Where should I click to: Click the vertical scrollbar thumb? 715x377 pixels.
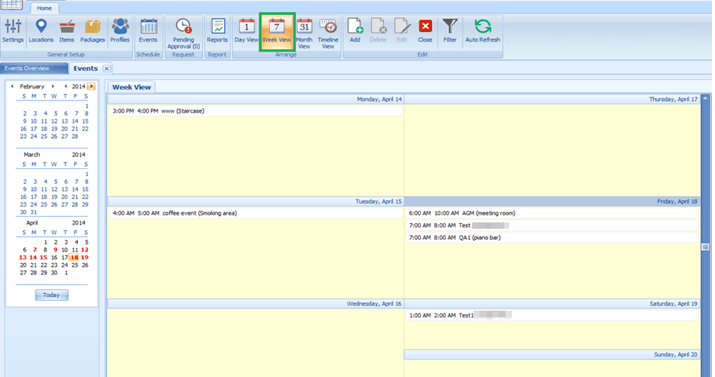(705, 247)
